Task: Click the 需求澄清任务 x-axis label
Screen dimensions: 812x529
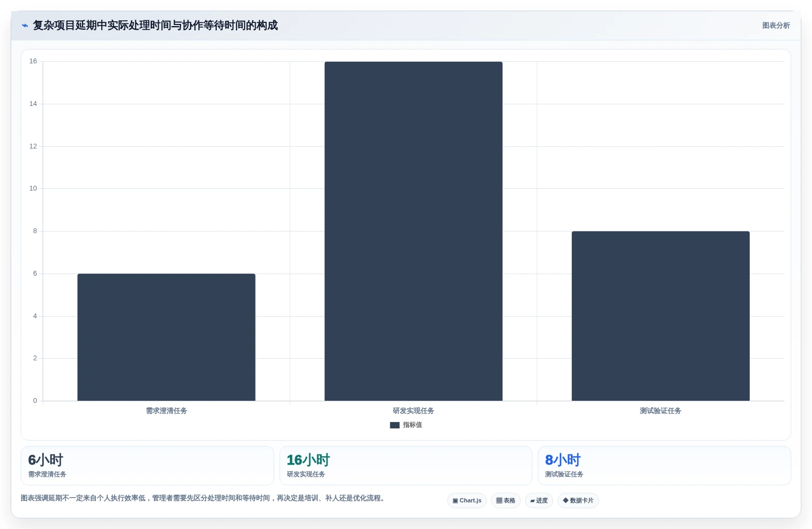Action: coord(167,411)
